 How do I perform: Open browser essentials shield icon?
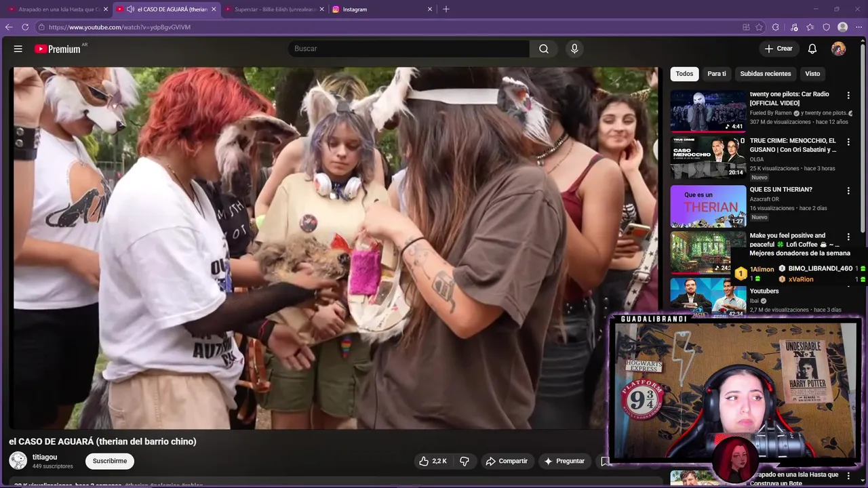click(827, 27)
